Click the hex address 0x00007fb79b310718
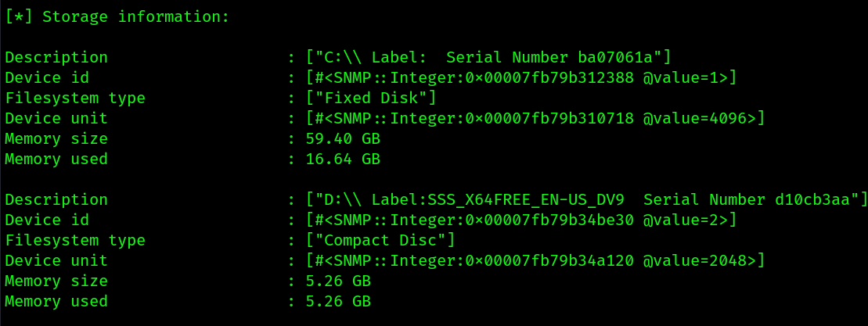This screenshot has width=868, height=326. click(x=549, y=119)
